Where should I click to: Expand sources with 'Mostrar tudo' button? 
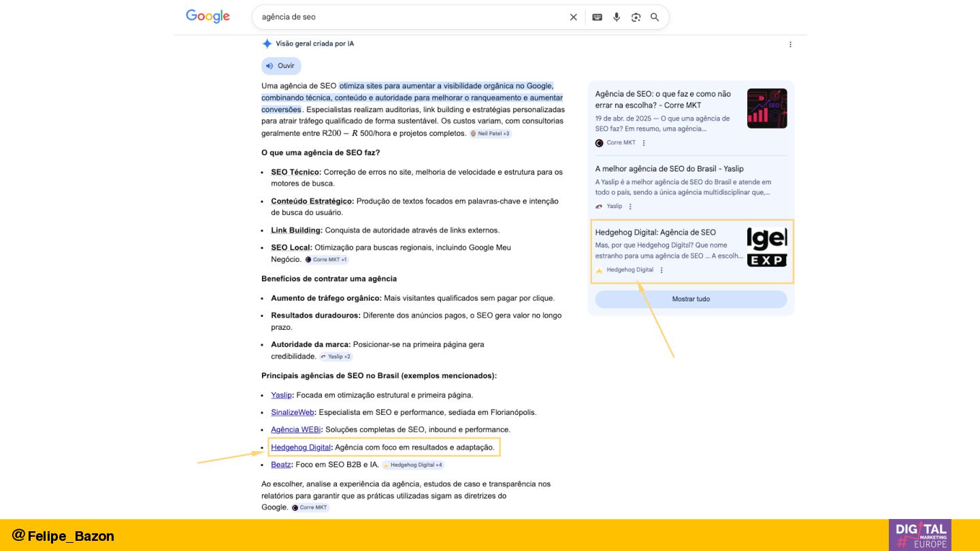pos(691,299)
